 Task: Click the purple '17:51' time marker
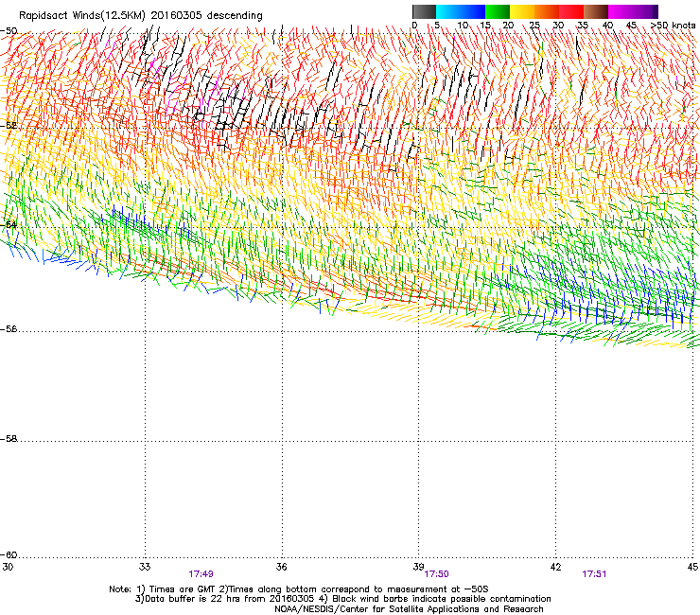(594, 574)
